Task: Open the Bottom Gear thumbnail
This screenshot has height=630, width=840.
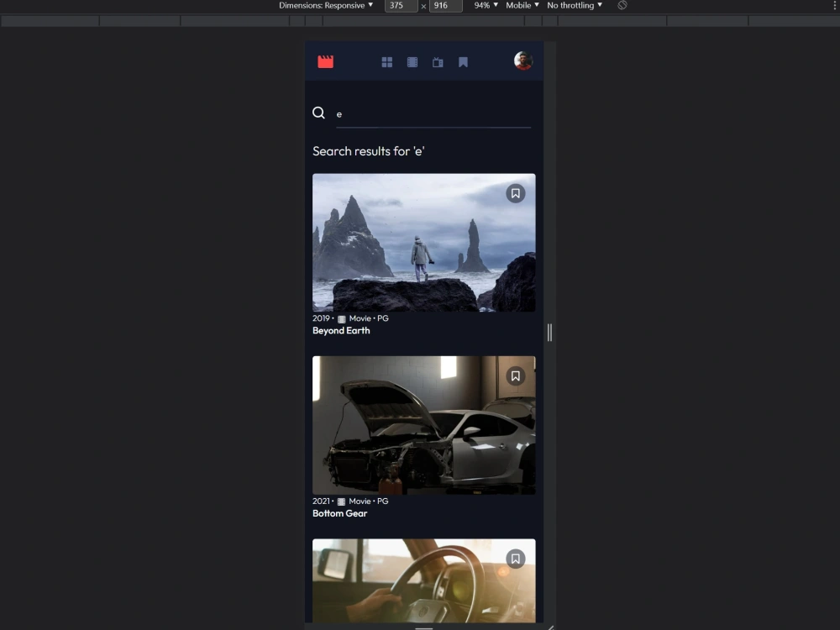Action: coord(423,425)
